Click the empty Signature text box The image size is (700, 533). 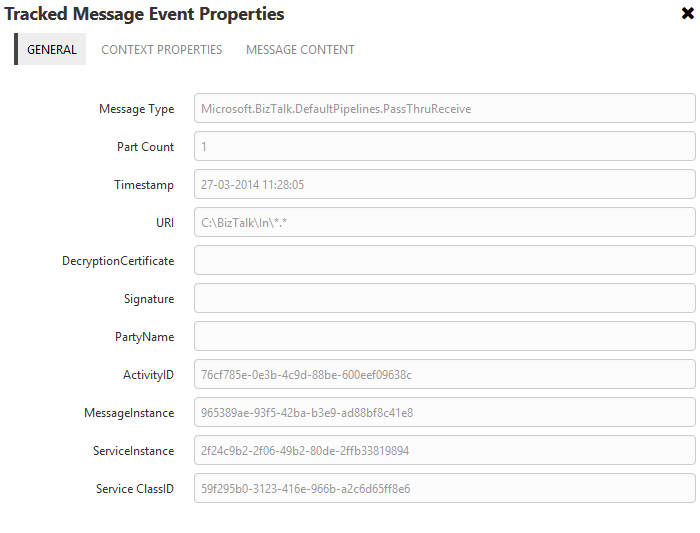pyautogui.click(x=444, y=299)
